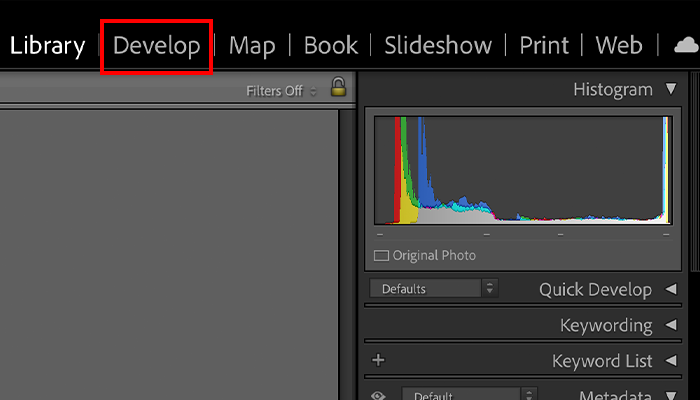This screenshot has width=700, height=400.
Task: Toggle the Metadata eye icon
Action: point(378,395)
